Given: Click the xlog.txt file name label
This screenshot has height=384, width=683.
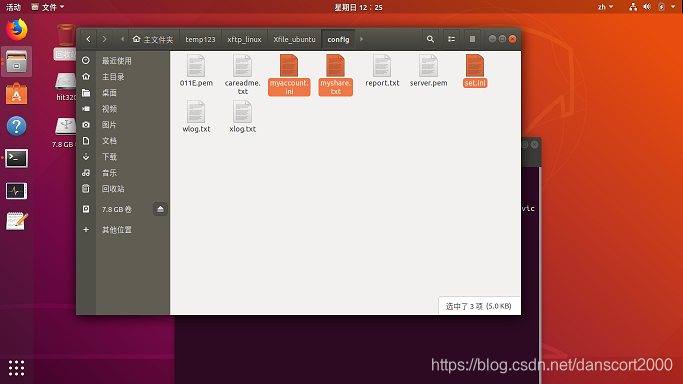Looking at the screenshot, I should pyautogui.click(x=242, y=129).
